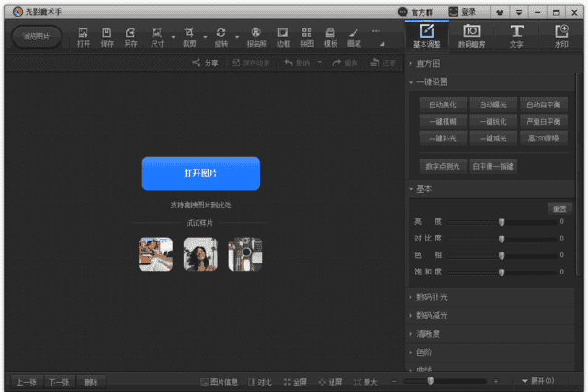The width and height of the screenshot is (588, 392).
Task: Expand the 数码补光 section
Action: [x=432, y=298]
